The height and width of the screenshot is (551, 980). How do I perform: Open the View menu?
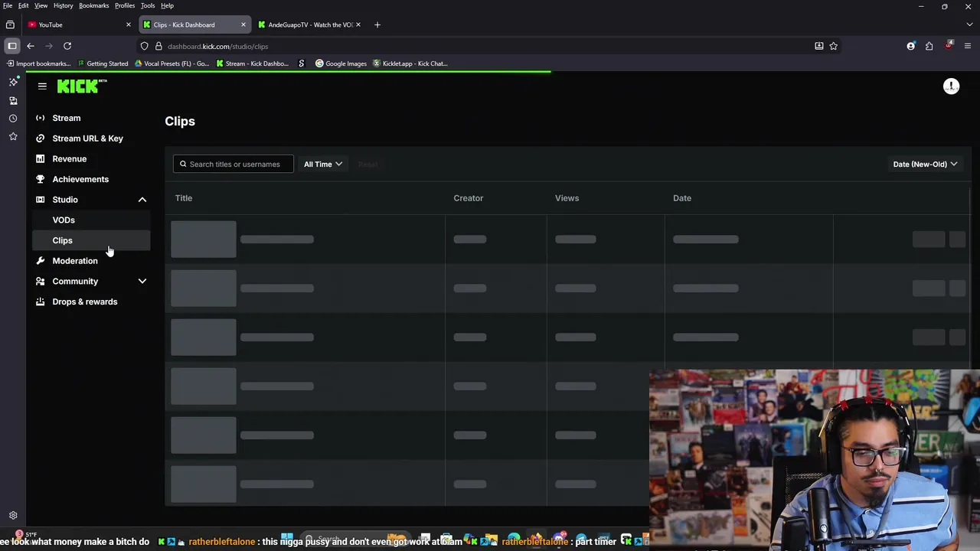pyautogui.click(x=41, y=5)
